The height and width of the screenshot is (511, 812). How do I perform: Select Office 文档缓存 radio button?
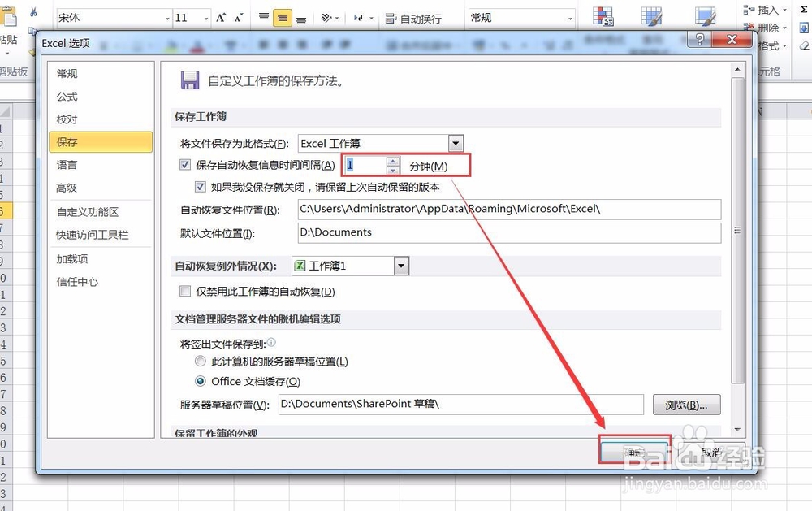coord(200,381)
